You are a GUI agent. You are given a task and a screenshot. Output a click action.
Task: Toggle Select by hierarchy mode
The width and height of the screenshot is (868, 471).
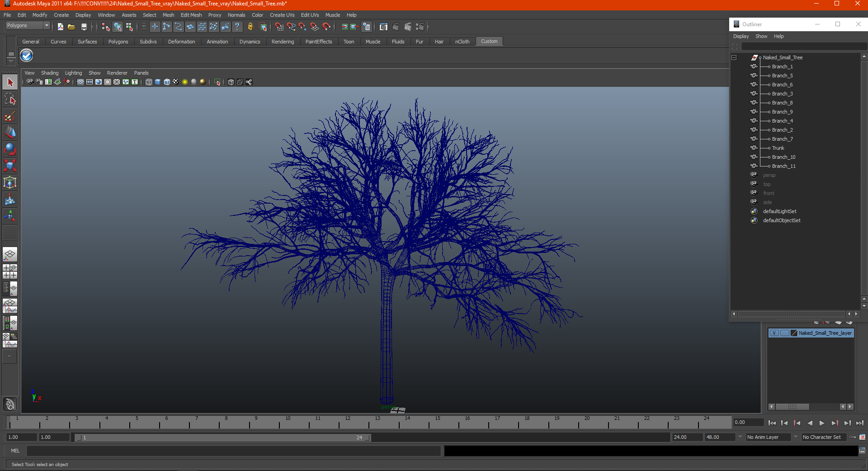(106, 27)
